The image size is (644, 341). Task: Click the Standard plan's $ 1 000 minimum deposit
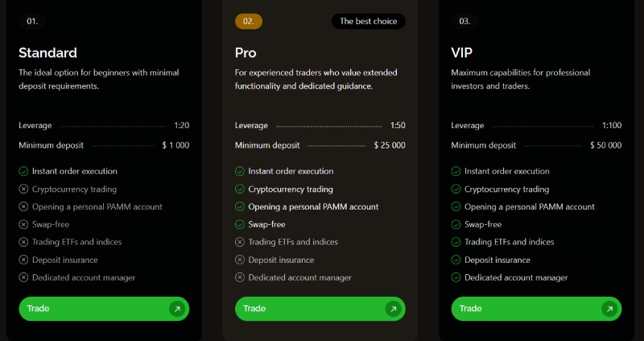click(x=175, y=146)
